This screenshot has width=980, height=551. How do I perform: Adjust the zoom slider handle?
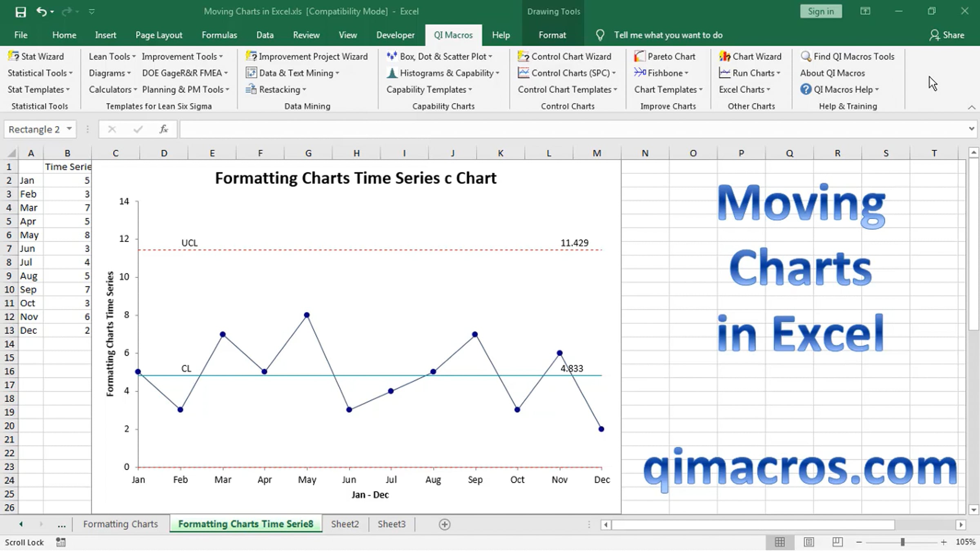tap(902, 542)
